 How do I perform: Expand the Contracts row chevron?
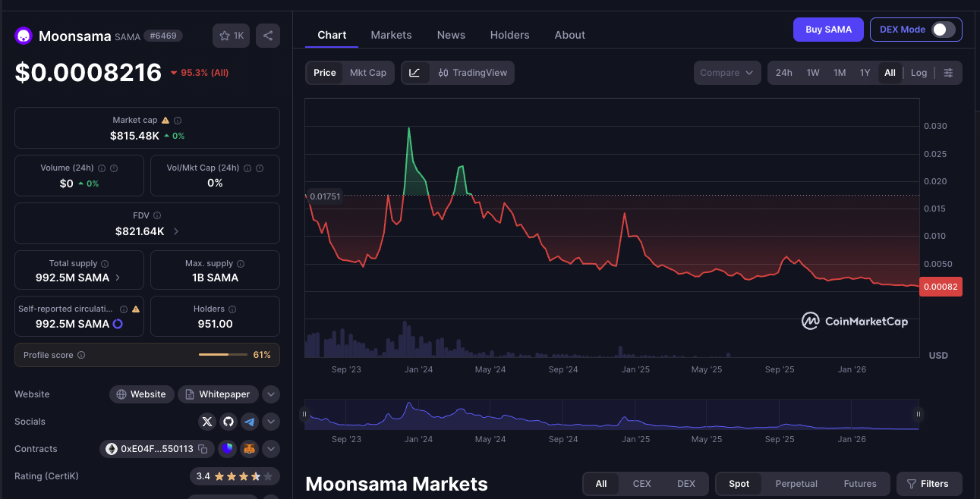point(271,449)
